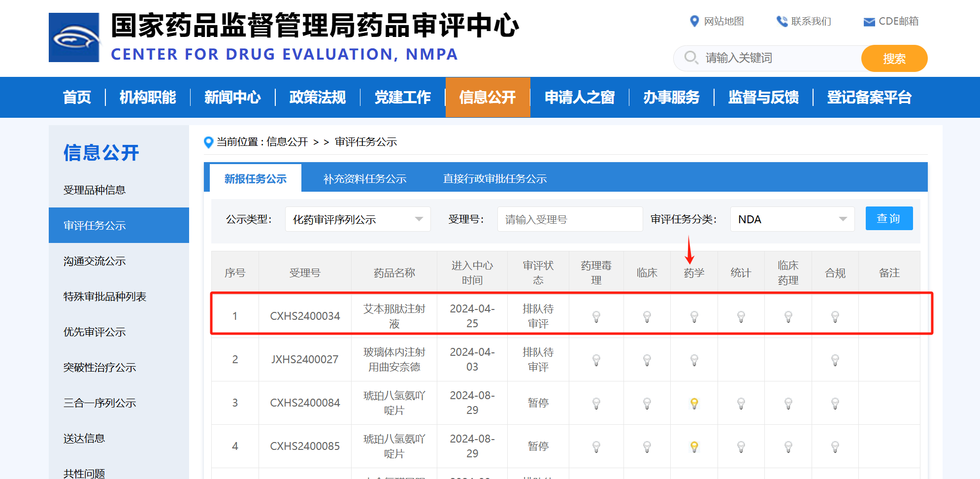The height and width of the screenshot is (479, 980).
Task: Click the search magnifier icon
Action: 691,58
